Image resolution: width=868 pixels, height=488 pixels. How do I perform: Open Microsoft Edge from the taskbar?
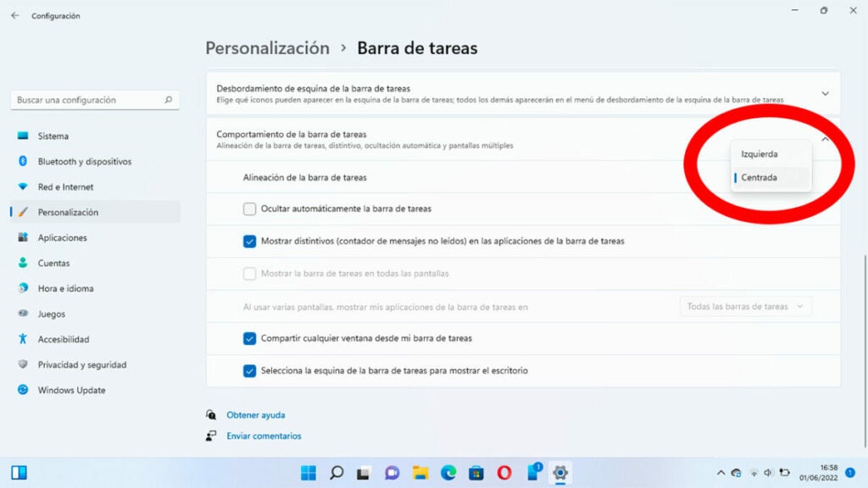pos(448,473)
